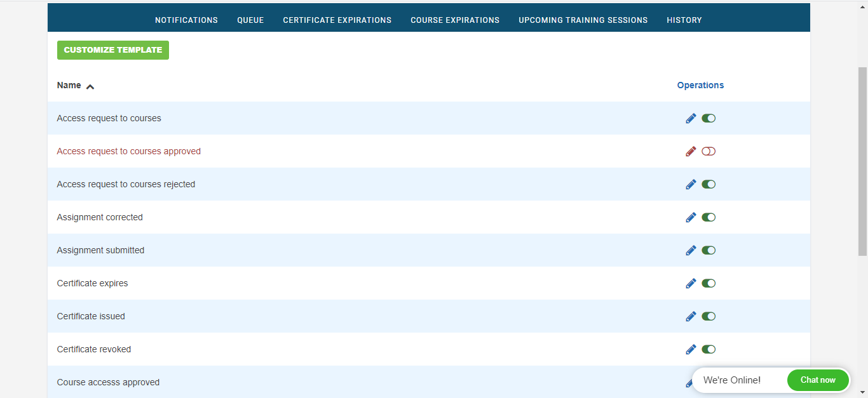Edit Access request to courses rejected template

[691, 184]
